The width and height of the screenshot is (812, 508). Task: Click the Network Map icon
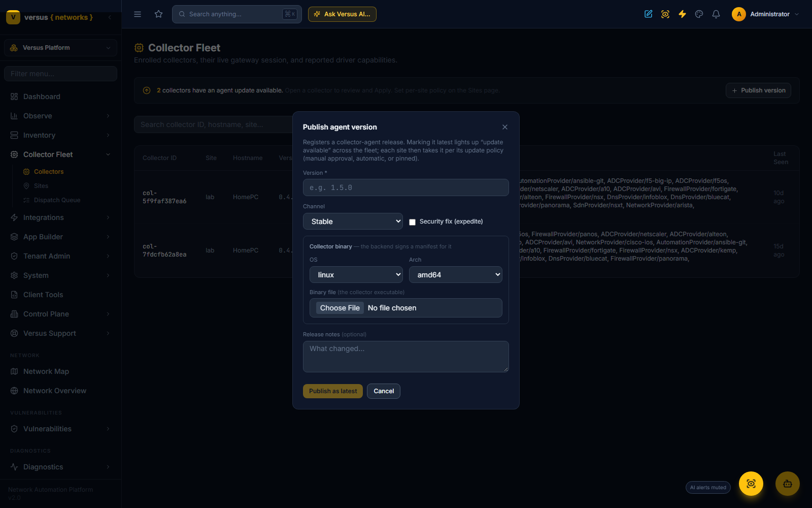(x=14, y=371)
